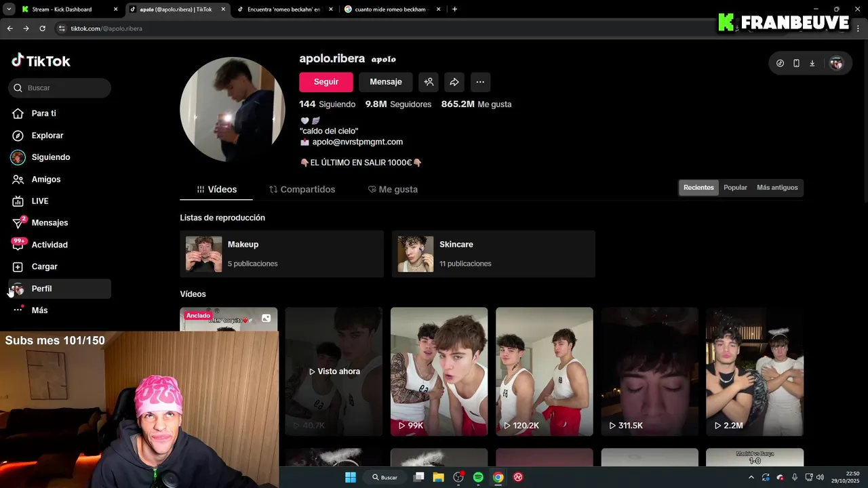Select the Recientes sort option
Screen dimensions: 868x488
[x=698, y=188]
